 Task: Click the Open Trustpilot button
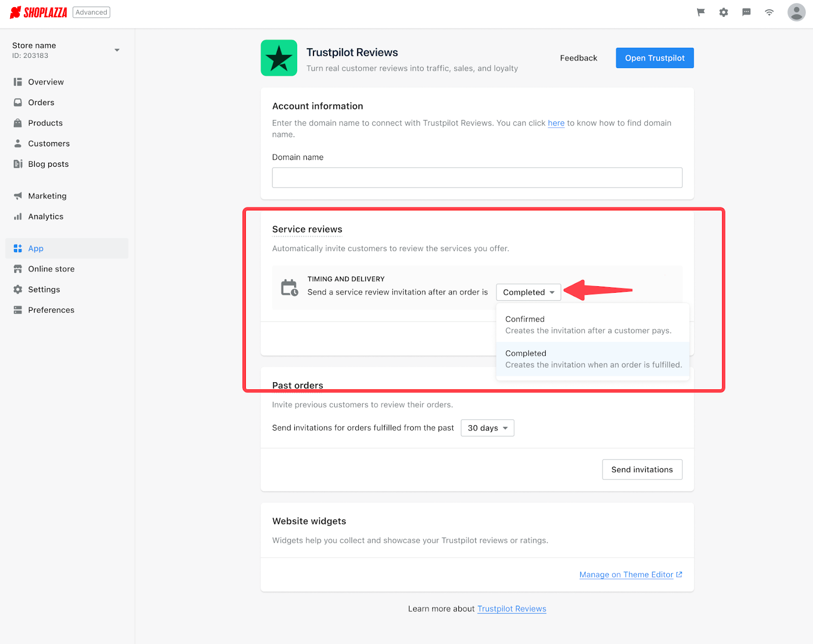coord(654,58)
